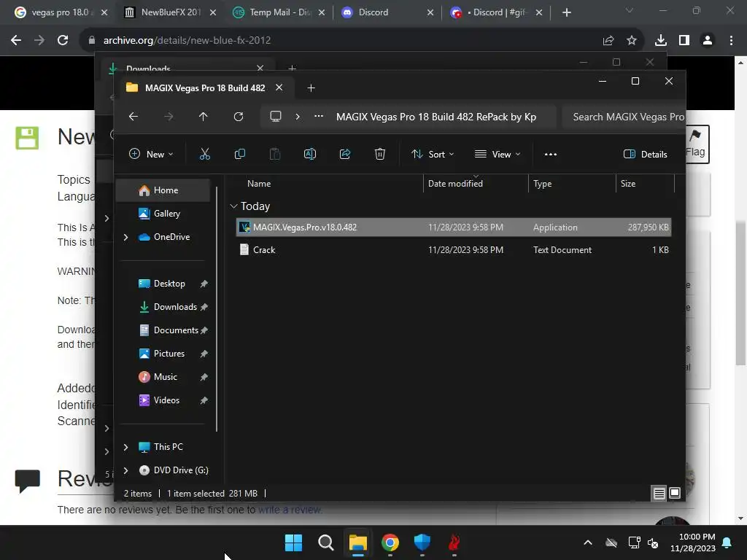Screen dimensions: 747x560
Task: Open Desktop in the navigation pane
Action: [163, 284]
